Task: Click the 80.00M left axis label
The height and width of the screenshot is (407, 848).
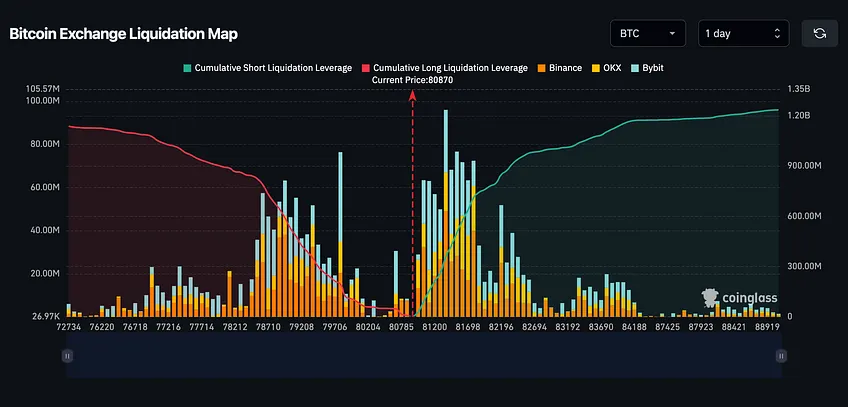Action: tap(44, 144)
